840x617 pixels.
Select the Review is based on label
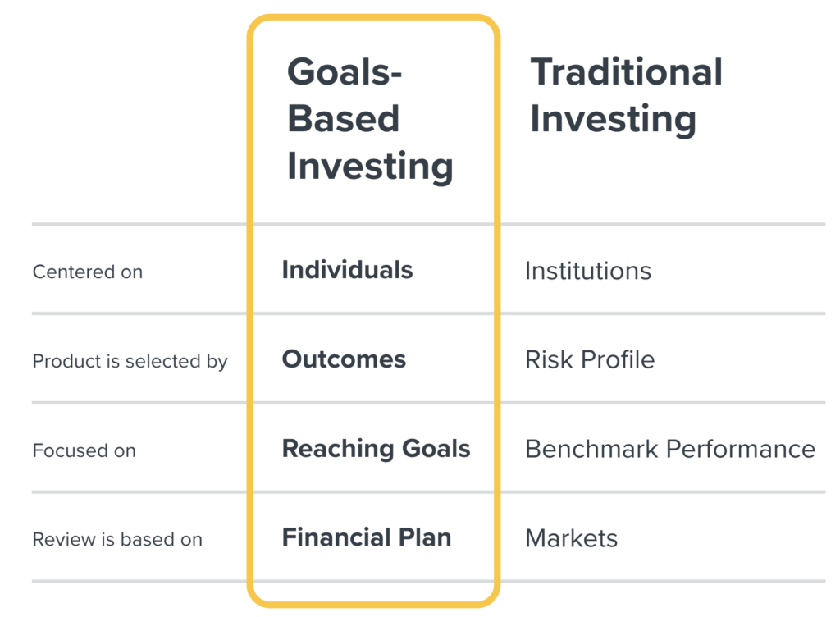(117, 539)
